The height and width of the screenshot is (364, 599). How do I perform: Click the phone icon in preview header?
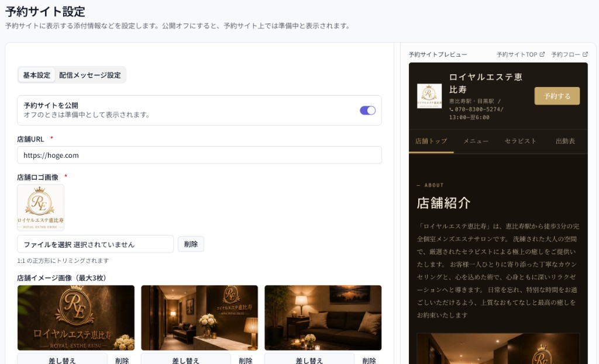451,109
